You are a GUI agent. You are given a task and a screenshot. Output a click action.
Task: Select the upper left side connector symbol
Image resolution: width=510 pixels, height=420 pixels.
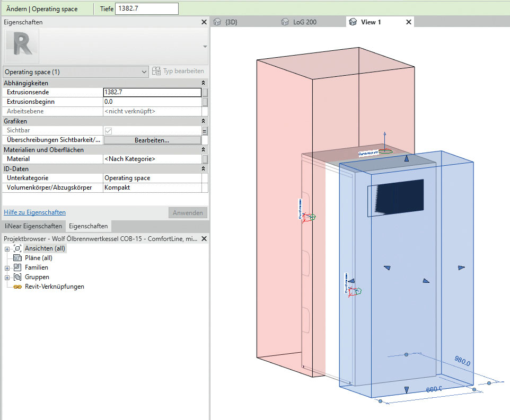tap(309, 218)
